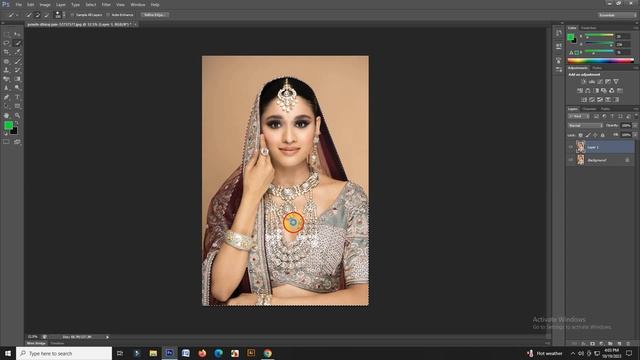This screenshot has height=360, width=640.
Task: Open the Timeline panel tab
Action: coord(57,344)
